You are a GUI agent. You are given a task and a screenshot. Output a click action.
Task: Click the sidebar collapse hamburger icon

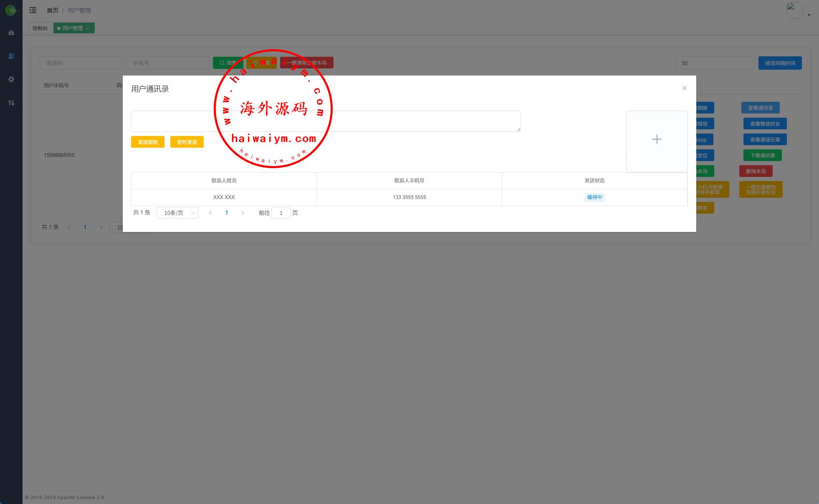click(x=33, y=10)
